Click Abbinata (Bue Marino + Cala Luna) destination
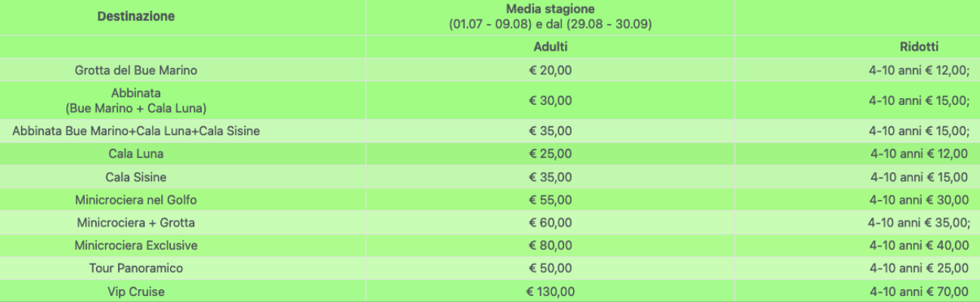Screen dimensions: 980x302 tap(136, 100)
